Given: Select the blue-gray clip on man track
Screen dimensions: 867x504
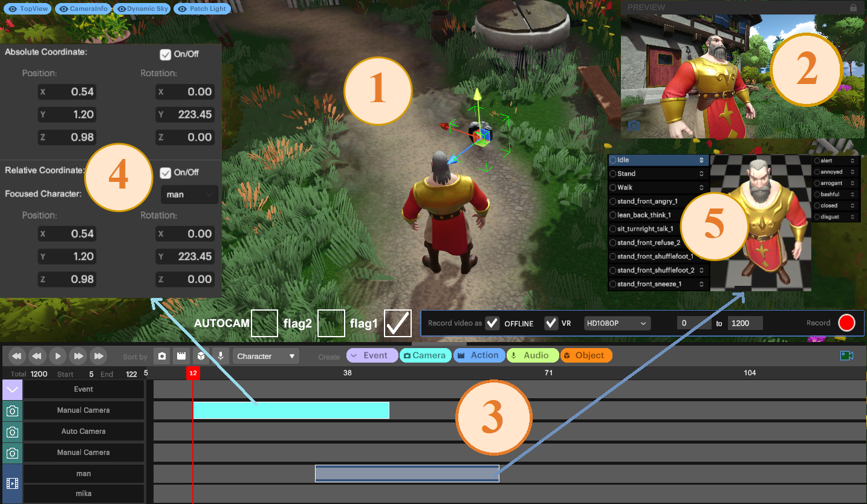Looking at the screenshot, I should tap(407, 473).
